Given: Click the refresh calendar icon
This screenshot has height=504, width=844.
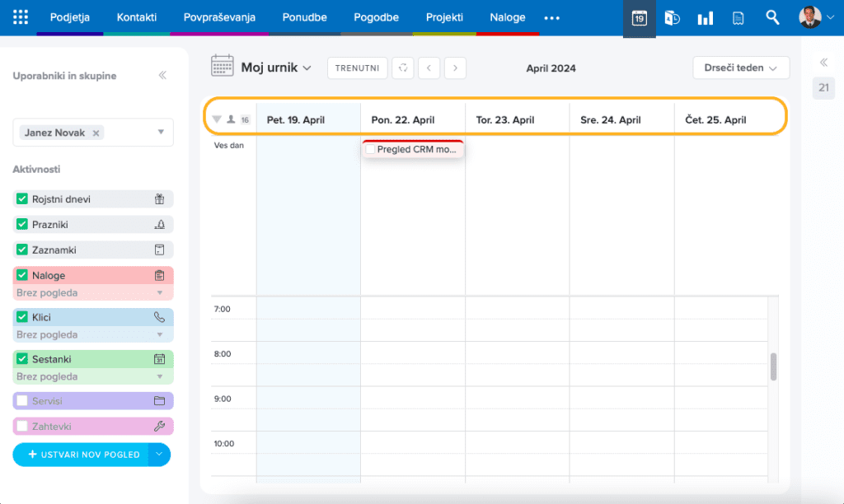Looking at the screenshot, I should (x=403, y=68).
